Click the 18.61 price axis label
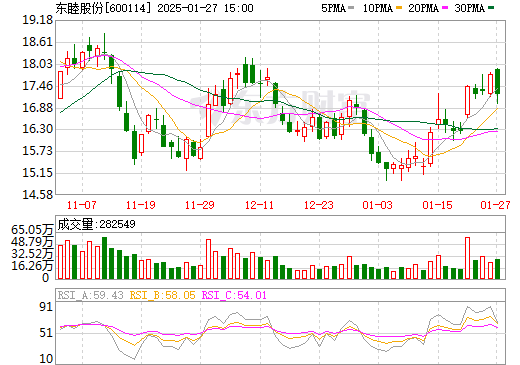 click(38, 42)
